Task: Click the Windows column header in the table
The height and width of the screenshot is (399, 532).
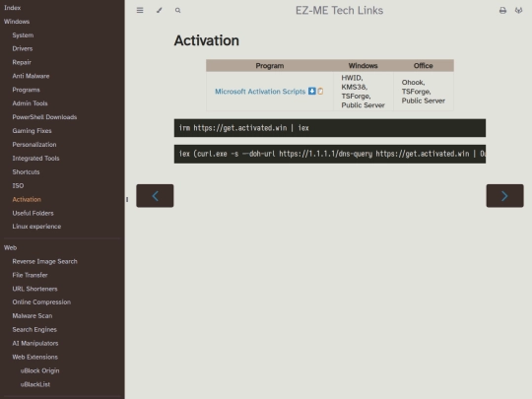Action: click(363, 65)
